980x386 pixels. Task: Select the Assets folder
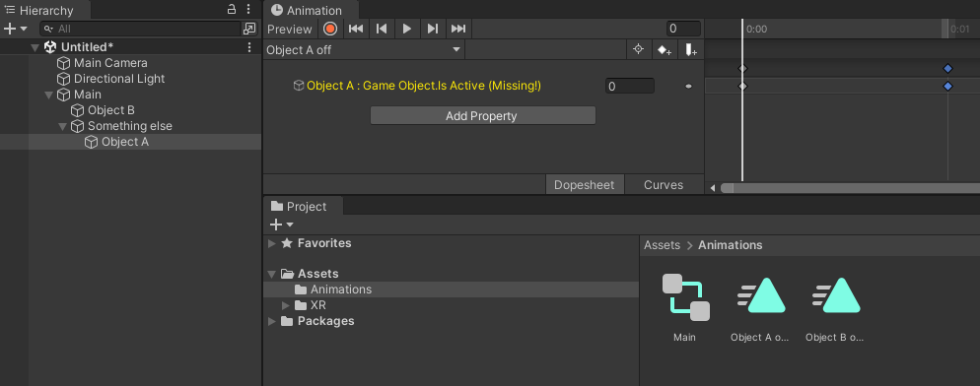318,274
